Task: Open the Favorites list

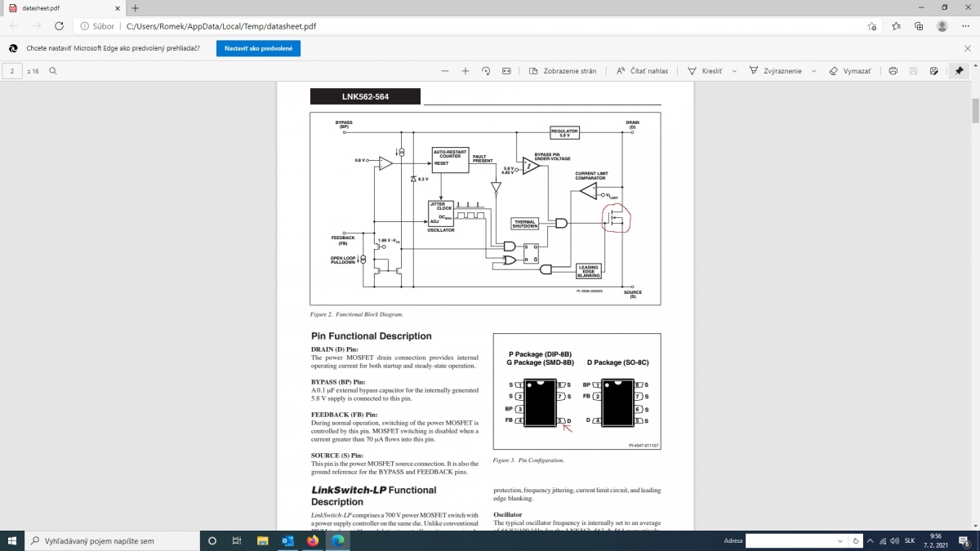Action: (x=897, y=26)
